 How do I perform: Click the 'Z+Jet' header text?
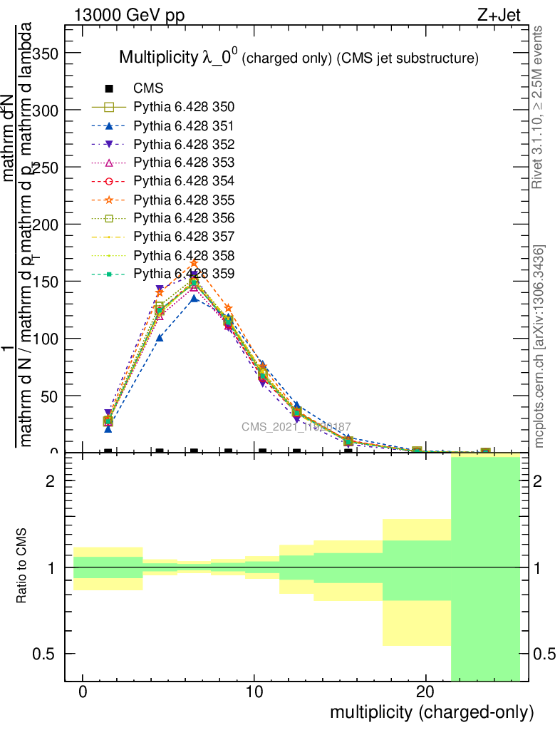point(499,15)
